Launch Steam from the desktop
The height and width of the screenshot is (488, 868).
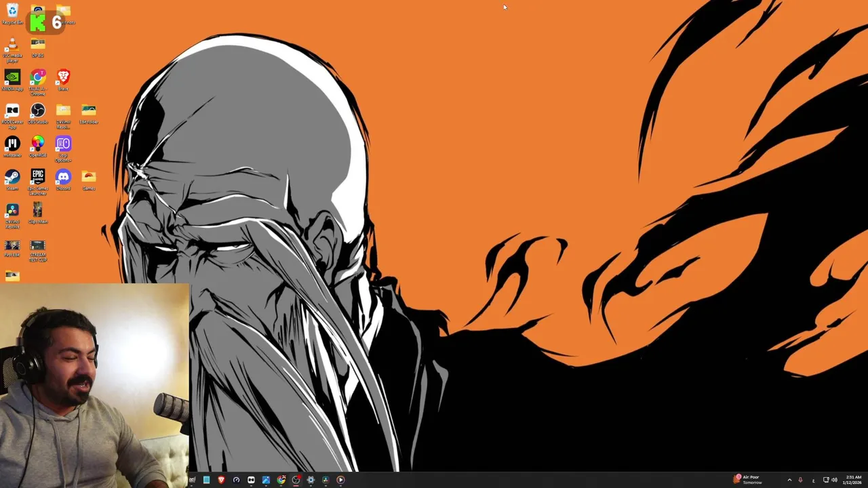coord(12,180)
